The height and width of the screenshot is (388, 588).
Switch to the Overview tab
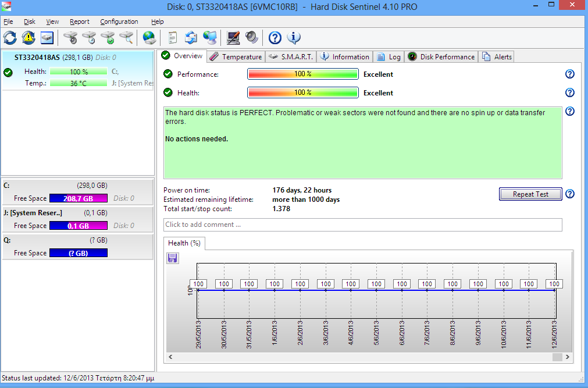coord(182,56)
